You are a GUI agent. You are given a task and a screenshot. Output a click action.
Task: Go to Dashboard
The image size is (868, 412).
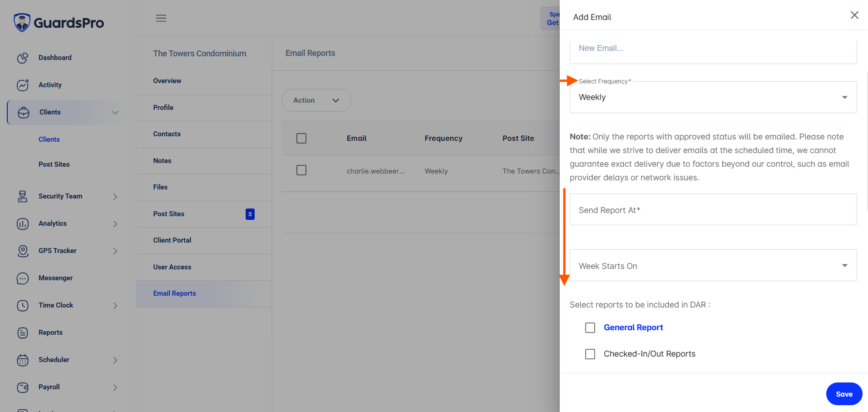[x=55, y=58]
